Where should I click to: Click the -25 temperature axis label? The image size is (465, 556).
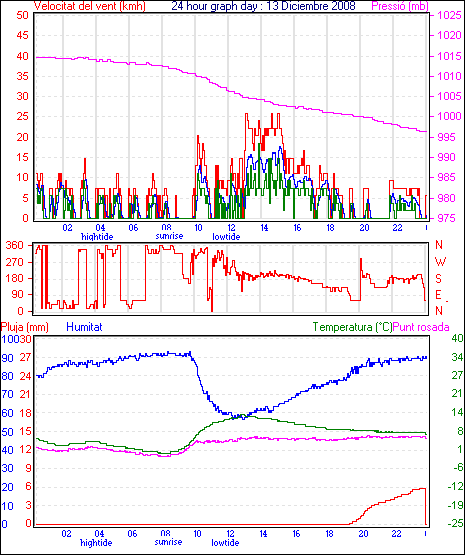[x=456, y=523]
